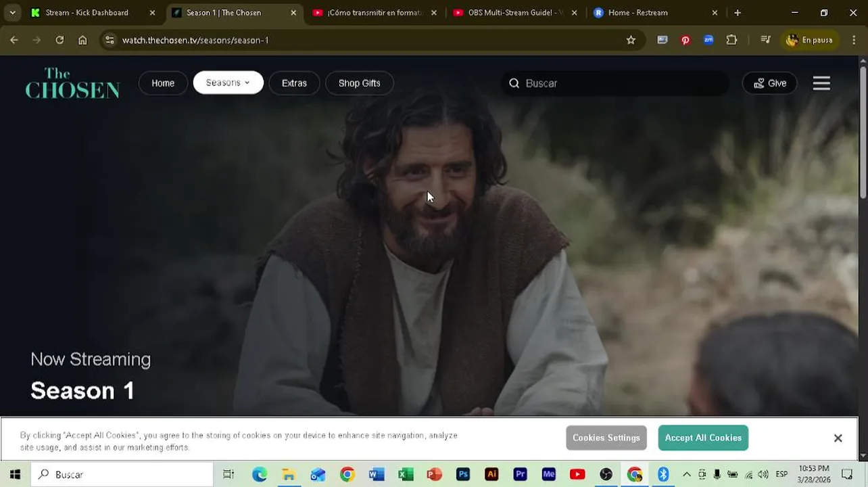Open a new browser tab
Image resolution: width=868 pixels, height=487 pixels.
coord(738,12)
